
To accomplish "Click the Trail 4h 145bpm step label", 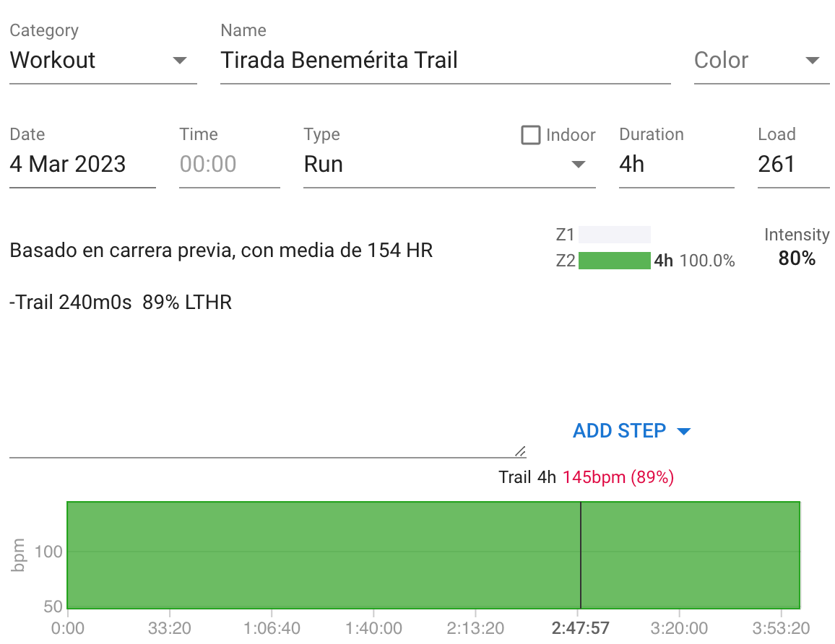I will pos(587,477).
